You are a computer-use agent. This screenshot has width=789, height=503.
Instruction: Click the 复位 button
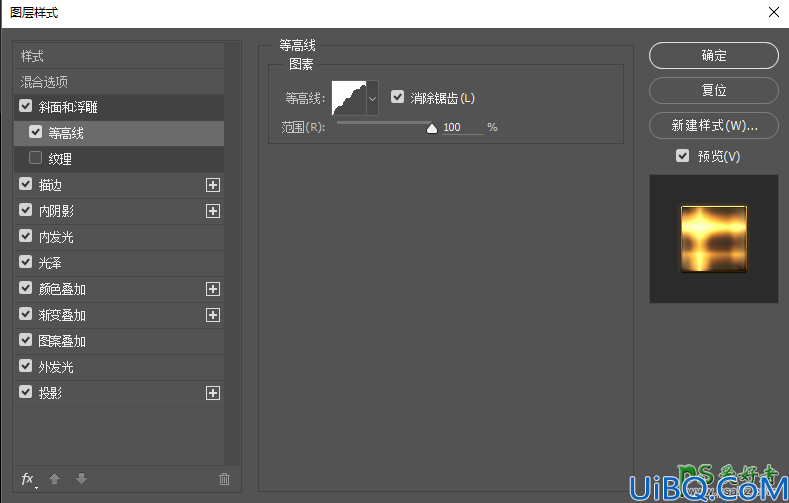[714, 91]
